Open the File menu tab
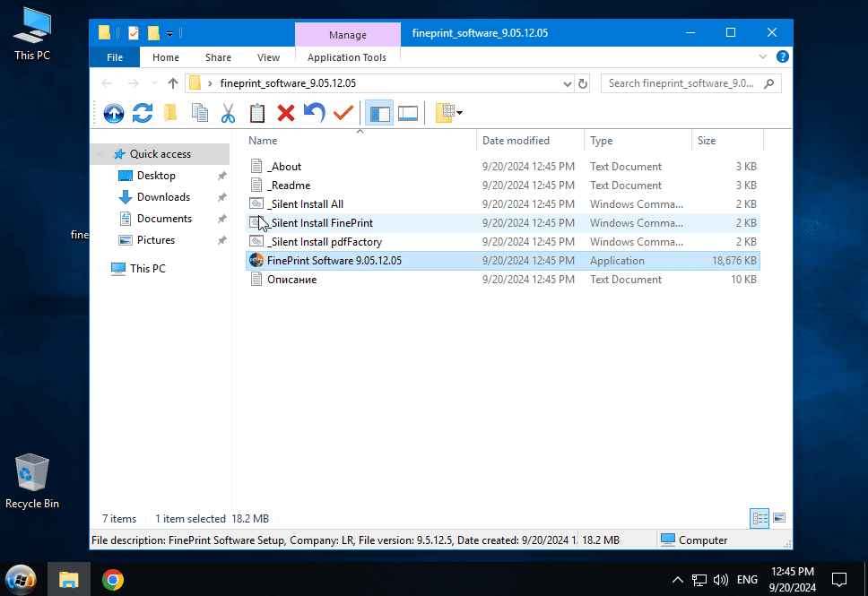Screen dimensions: 868x596 click(x=115, y=57)
